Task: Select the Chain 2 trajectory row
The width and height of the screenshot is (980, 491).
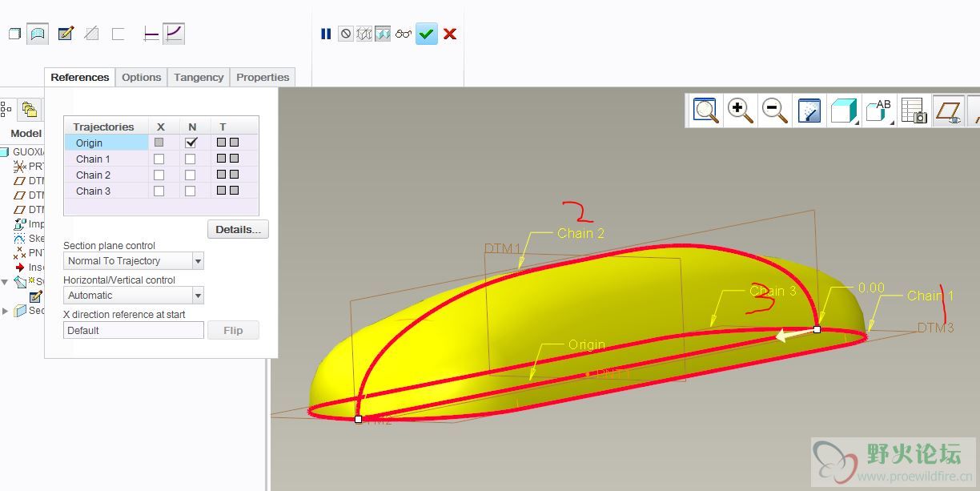Action: coord(161,175)
